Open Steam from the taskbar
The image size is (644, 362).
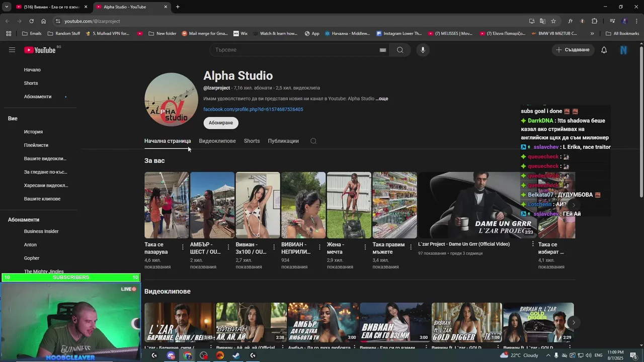pyautogui.click(x=236, y=355)
